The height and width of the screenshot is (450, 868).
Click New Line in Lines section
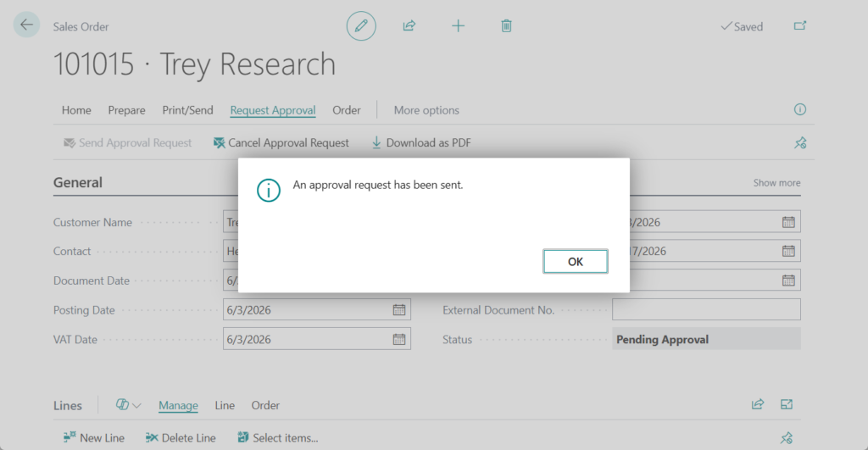pyautogui.click(x=94, y=438)
